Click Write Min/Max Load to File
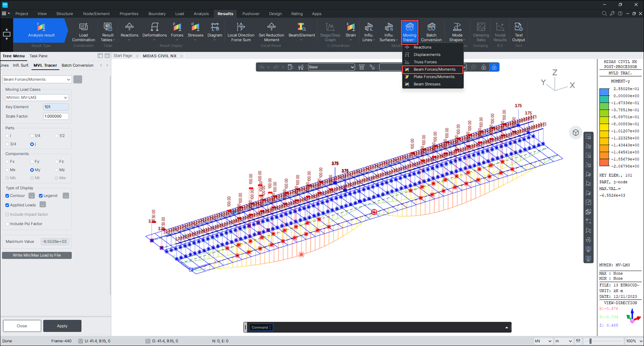 pyautogui.click(x=37, y=255)
